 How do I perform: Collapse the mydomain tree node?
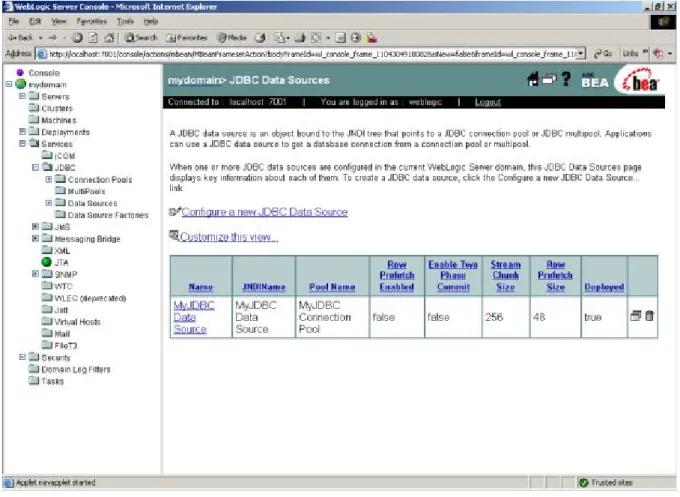[9, 85]
